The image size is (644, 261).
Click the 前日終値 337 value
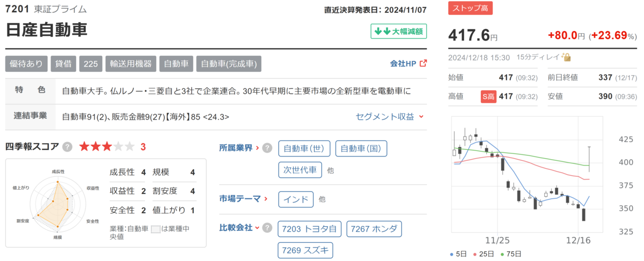[x=605, y=77]
